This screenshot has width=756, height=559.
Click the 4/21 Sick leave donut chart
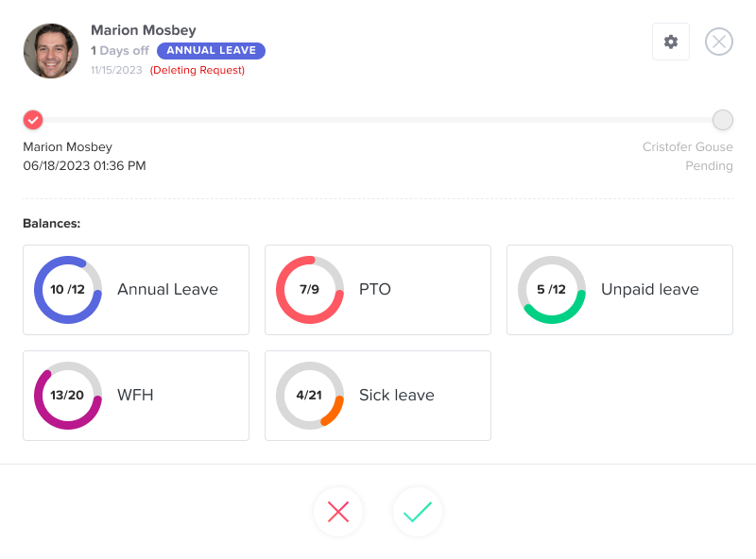[x=310, y=396]
